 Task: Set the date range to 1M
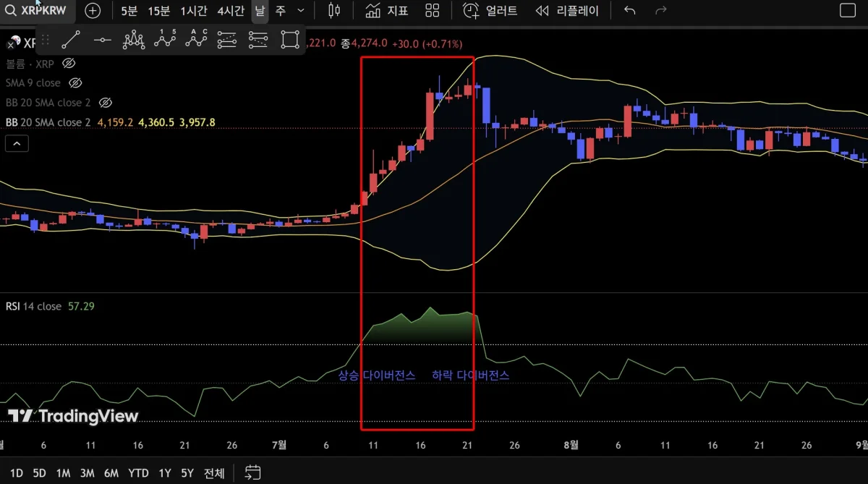63,473
